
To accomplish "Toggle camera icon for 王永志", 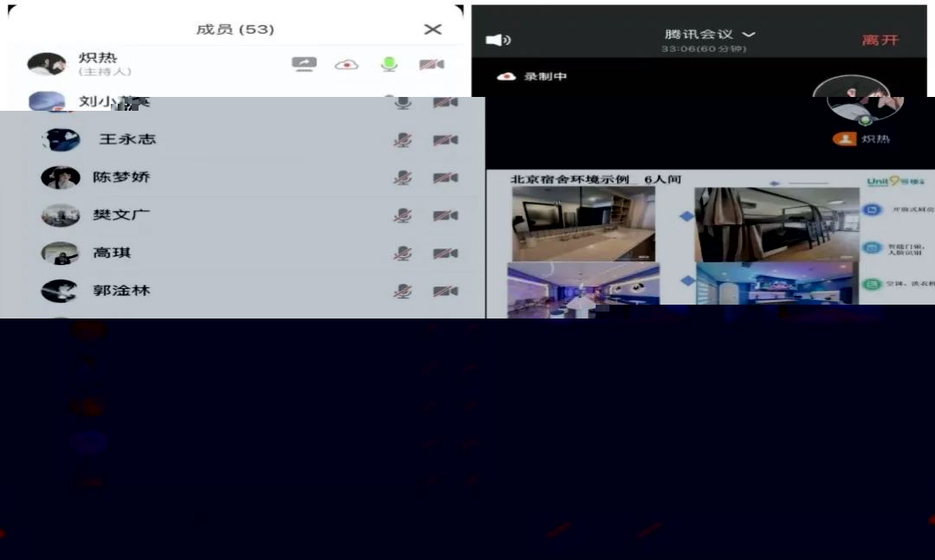I will 446,139.
